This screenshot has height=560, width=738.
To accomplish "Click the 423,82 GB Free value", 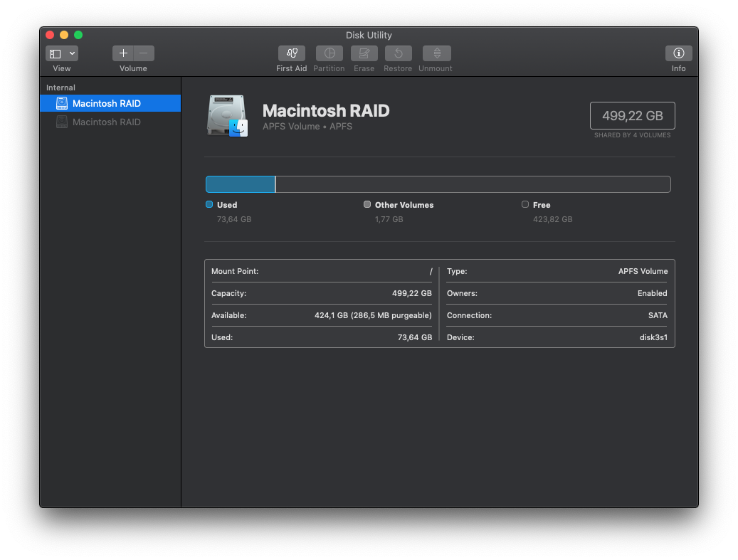I will (x=552, y=219).
